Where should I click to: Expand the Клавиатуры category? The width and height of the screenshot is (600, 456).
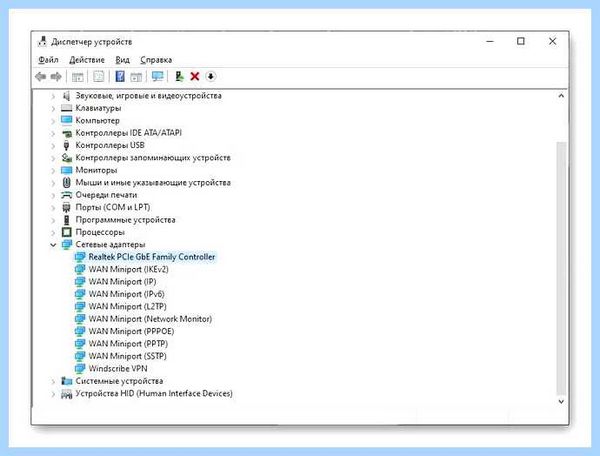53,109
